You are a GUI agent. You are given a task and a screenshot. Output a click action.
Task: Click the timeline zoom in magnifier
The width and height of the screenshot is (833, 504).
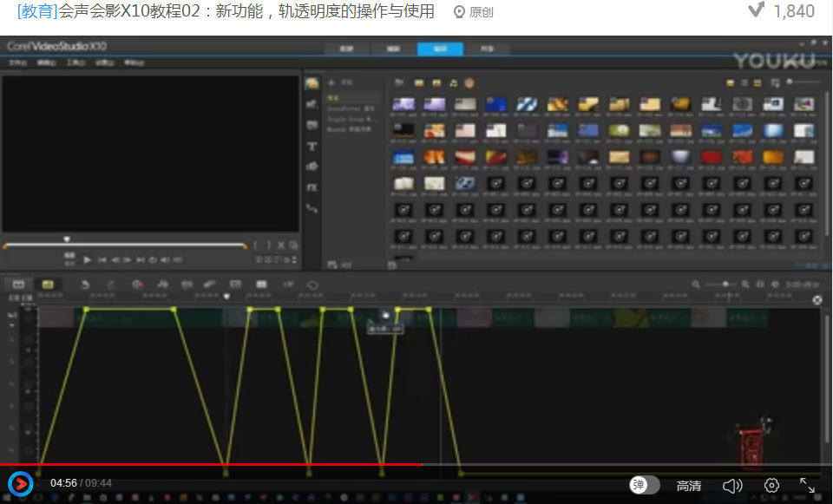[x=745, y=285]
